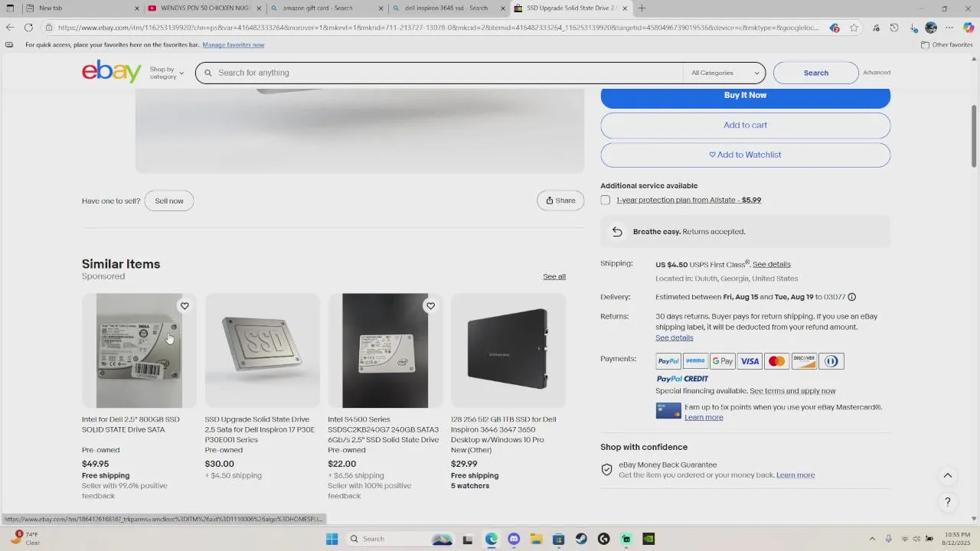Open Microsoft Store from the taskbar
This screenshot has width=980, height=551.
[559, 539]
